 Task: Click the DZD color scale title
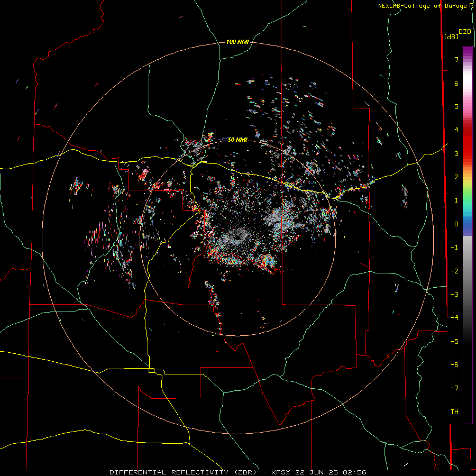[x=465, y=32]
